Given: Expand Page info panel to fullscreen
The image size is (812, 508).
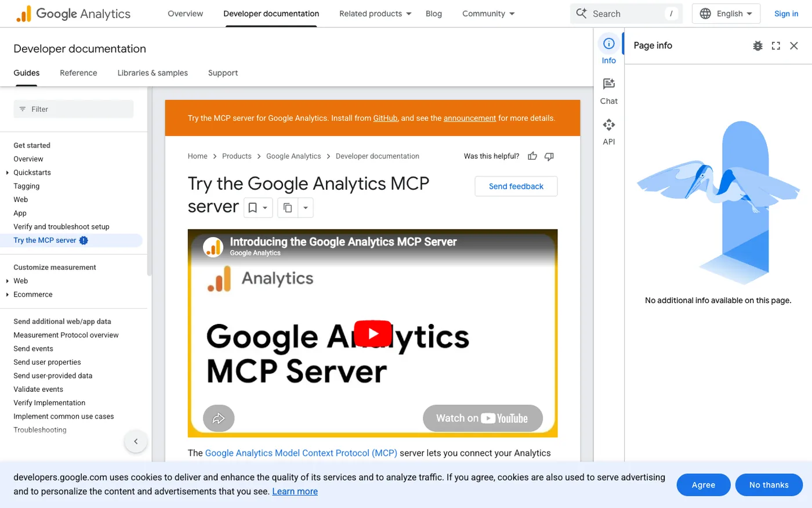Looking at the screenshot, I should click(776, 46).
